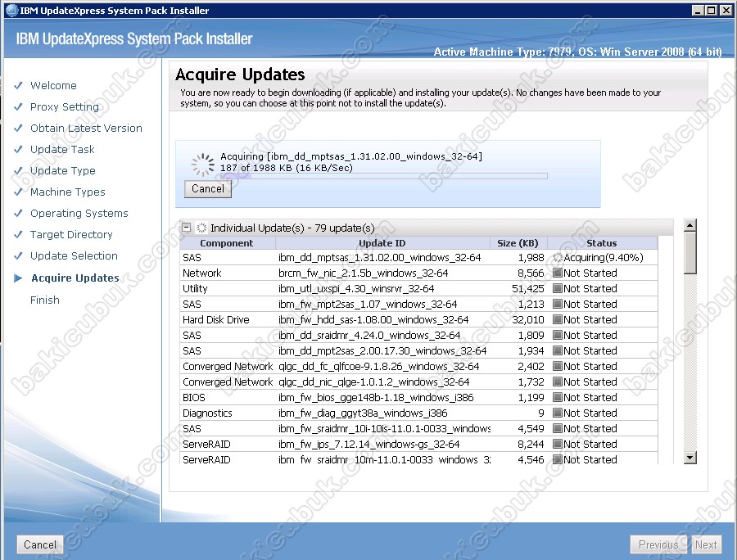Viewport: 737px width, 560px height.
Task: Click the Target Directory checkmark icon
Action: click(x=18, y=234)
